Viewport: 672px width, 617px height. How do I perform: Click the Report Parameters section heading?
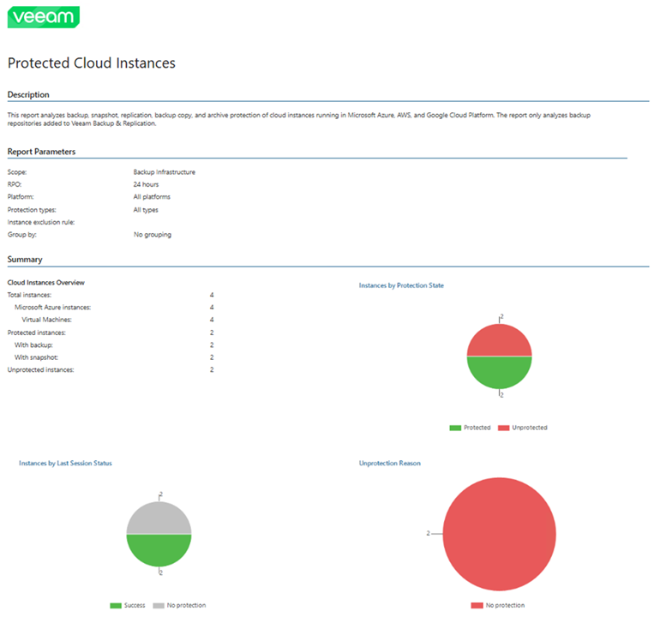(x=41, y=152)
